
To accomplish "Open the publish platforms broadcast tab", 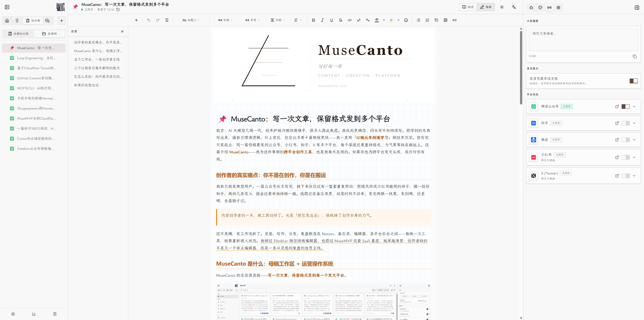I will [x=549, y=8].
